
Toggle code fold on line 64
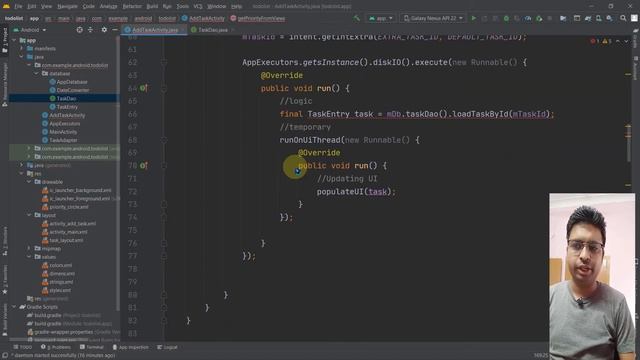(164, 88)
